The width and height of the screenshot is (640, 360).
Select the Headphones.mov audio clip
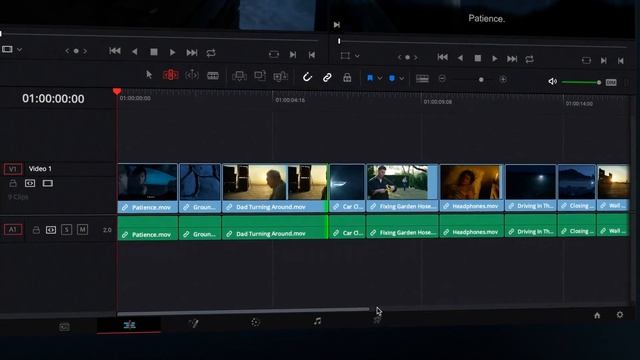point(471,227)
